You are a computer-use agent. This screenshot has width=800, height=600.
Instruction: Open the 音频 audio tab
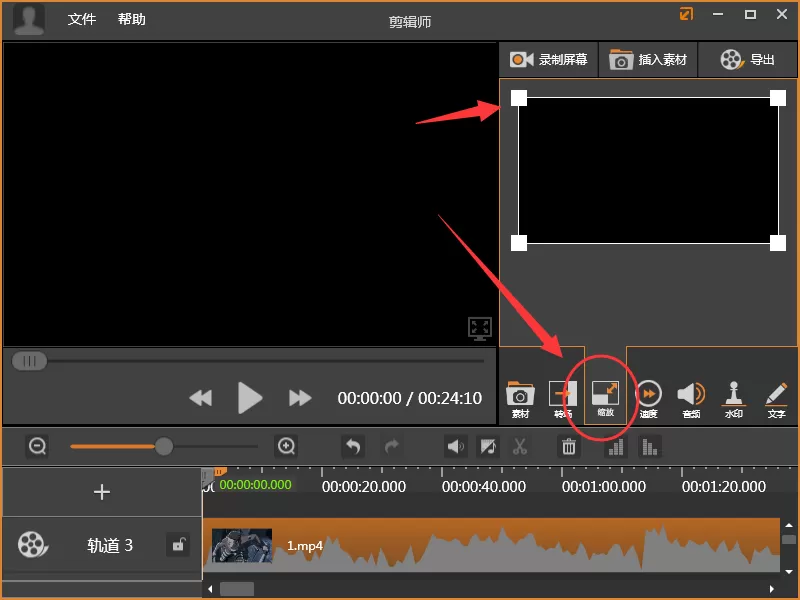691,400
